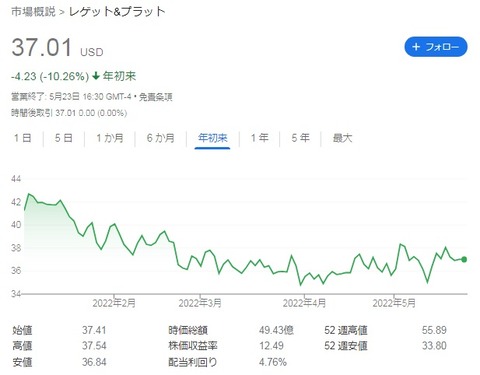Screen dimensions: 480x375
Task: Click the 時価総額 label
Action: point(188,330)
